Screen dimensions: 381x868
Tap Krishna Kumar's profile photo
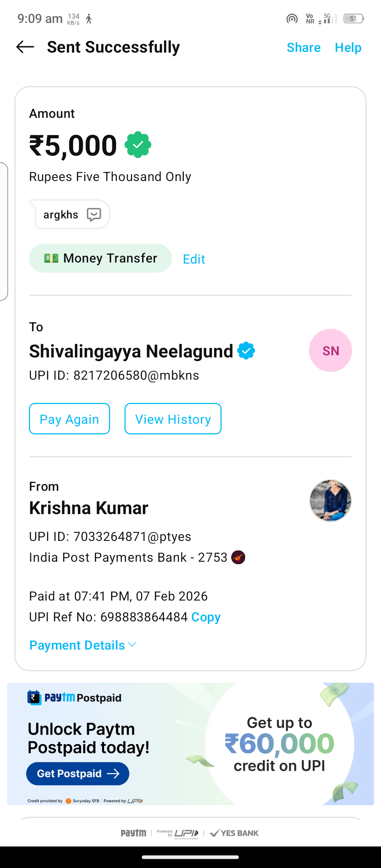[x=330, y=500]
